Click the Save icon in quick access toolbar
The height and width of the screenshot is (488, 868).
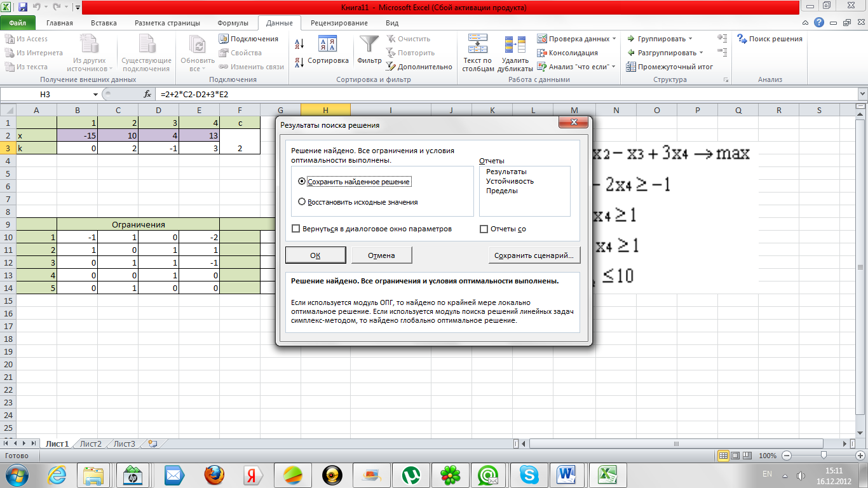tap(23, 8)
